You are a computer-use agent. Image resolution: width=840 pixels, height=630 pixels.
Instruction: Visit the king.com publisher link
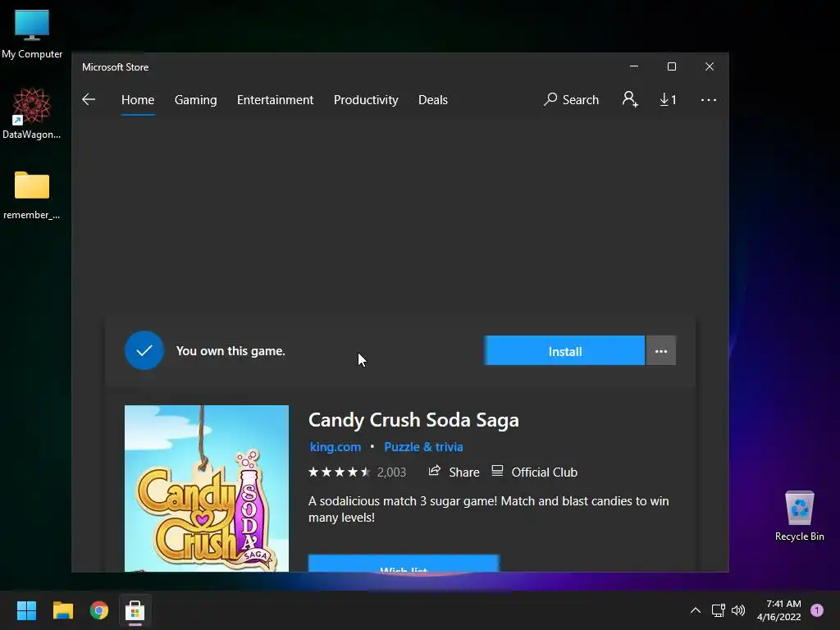coord(336,447)
